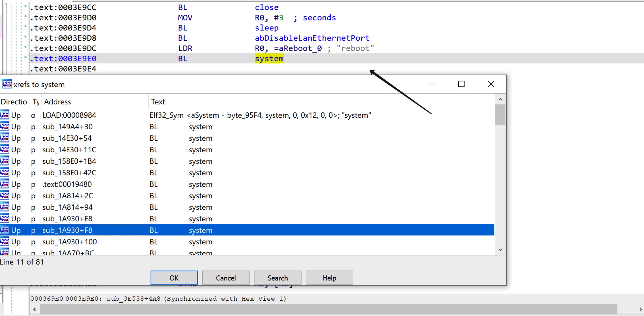
Task: Click the highlighted system operand in disassembly
Action: (269, 59)
